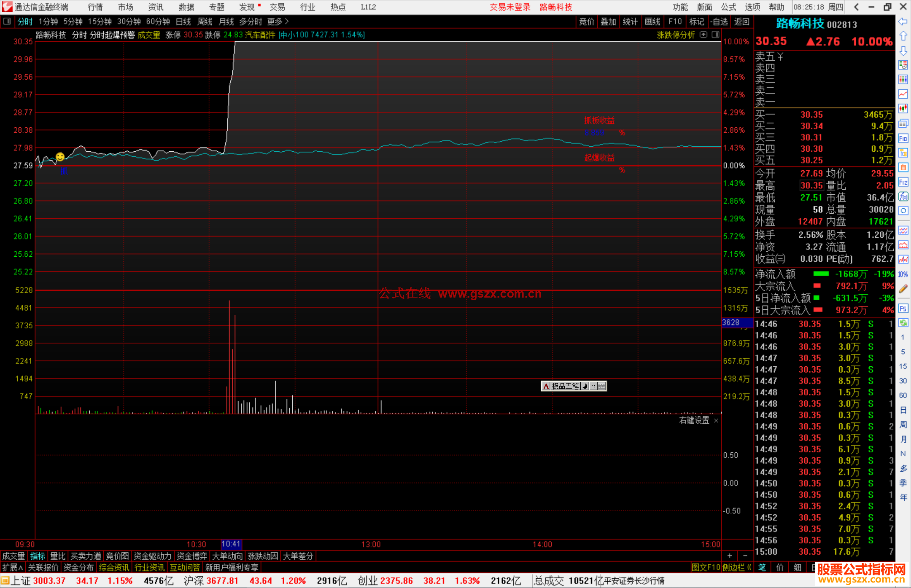Screen dimensions: 911x588
Task: Open the 行情 menu
Action: point(95,7)
